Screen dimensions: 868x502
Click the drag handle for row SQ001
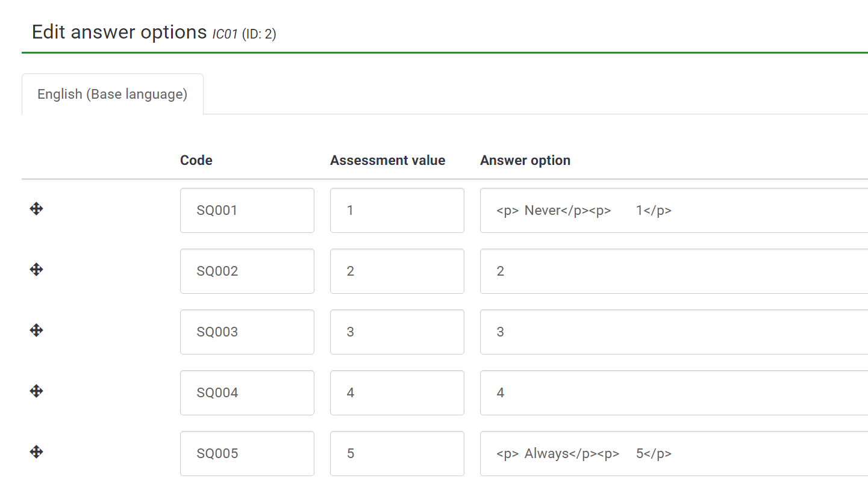click(36, 209)
